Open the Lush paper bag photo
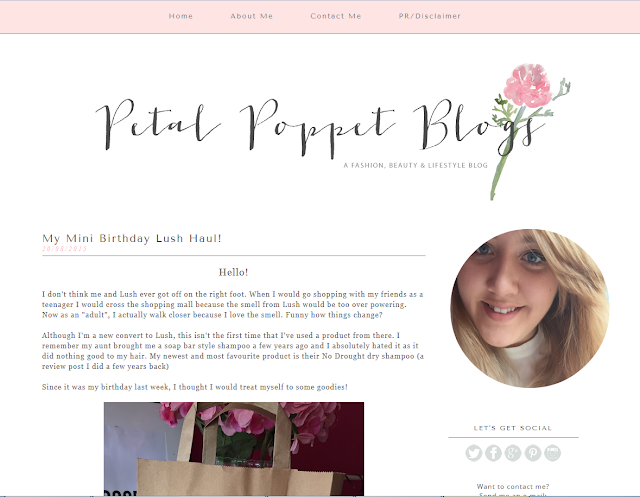Image resolution: width=640 pixels, height=497 pixels. point(234,449)
